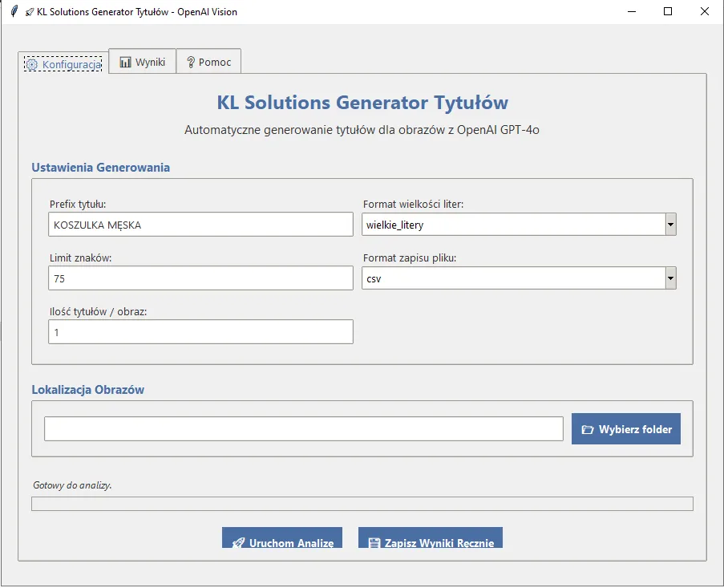
Task: Click the Ilość tytułów / obraz label
Action: 99,312
